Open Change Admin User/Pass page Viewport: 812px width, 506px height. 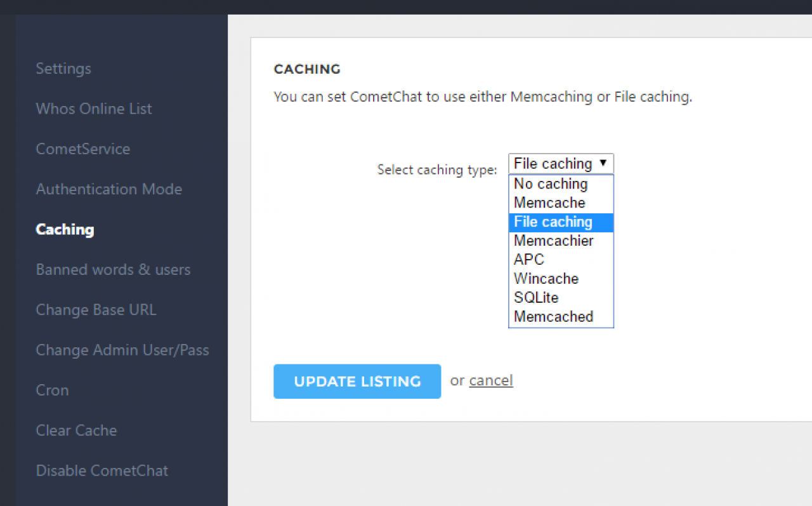122,350
